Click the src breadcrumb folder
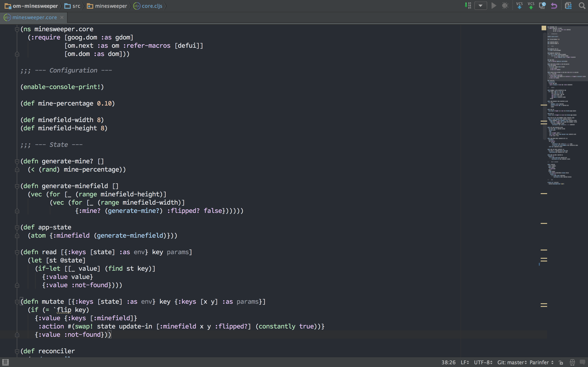Viewport: 588px width, 367px height. tap(76, 6)
